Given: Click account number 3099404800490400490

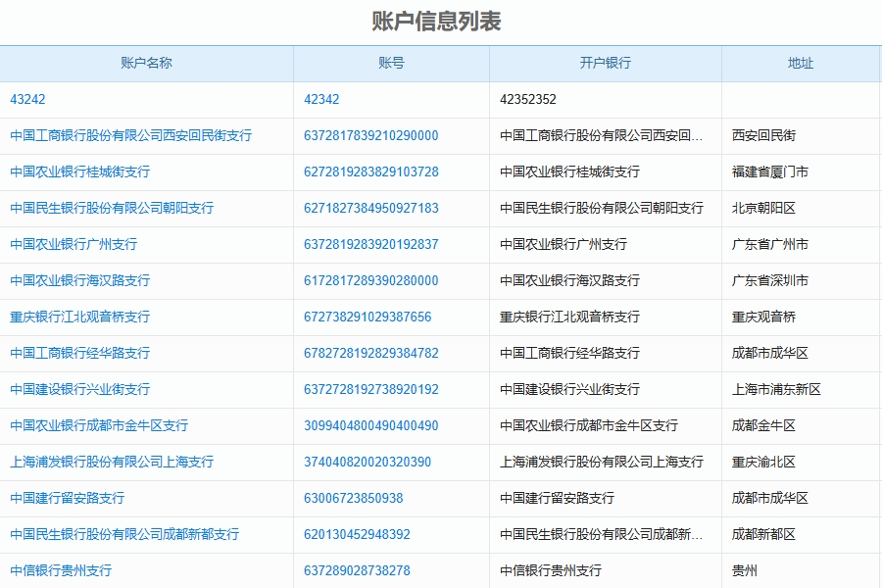Looking at the screenshot, I should (x=372, y=425).
